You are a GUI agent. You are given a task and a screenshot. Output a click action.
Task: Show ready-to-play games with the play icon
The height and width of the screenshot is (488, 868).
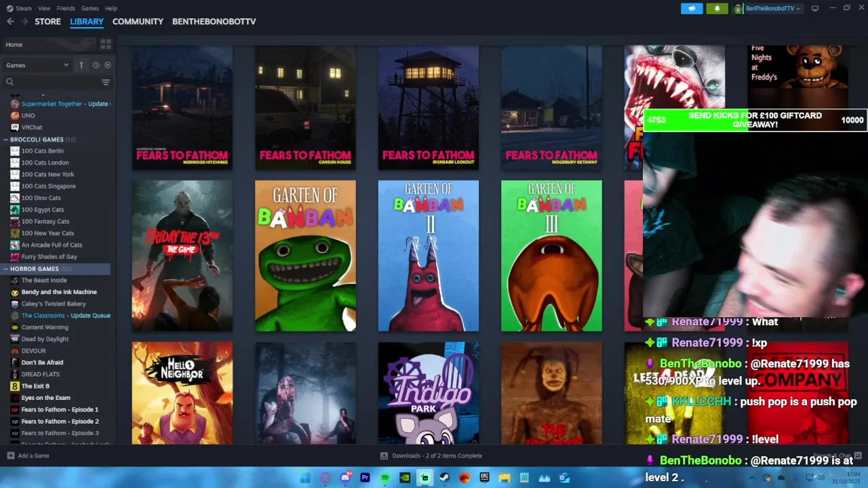click(107, 65)
